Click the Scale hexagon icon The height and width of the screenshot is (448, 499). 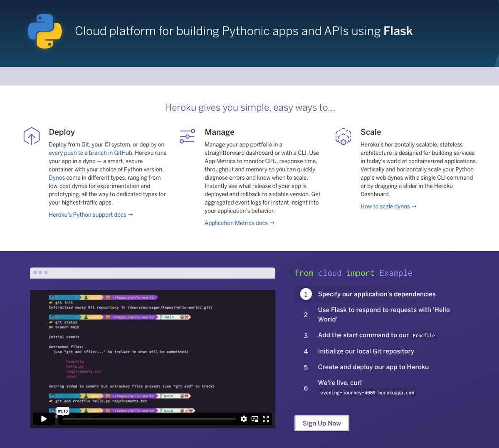pyautogui.click(x=343, y=136)
